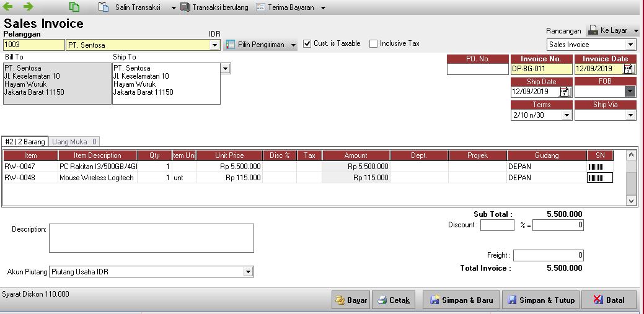Click the Terima Bayaran toolbar item
Viewport: 644px width, 314px height.
[286, 7]
